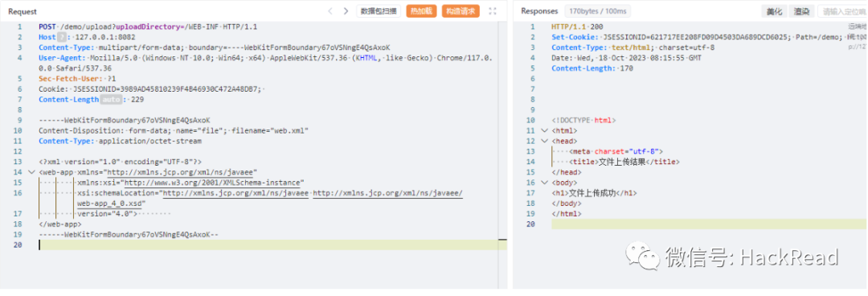Click the Set-Cookie line in Responses
Screen dimensions: 868x296
coord(698,37)
